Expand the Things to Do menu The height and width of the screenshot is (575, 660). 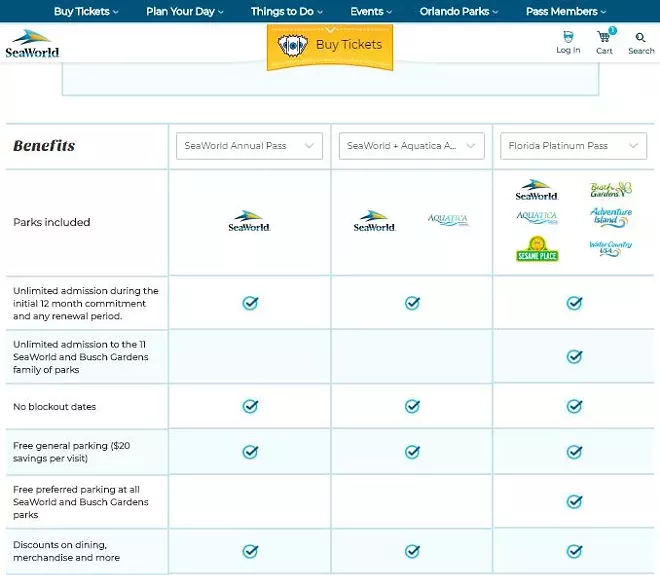point(287,11)
